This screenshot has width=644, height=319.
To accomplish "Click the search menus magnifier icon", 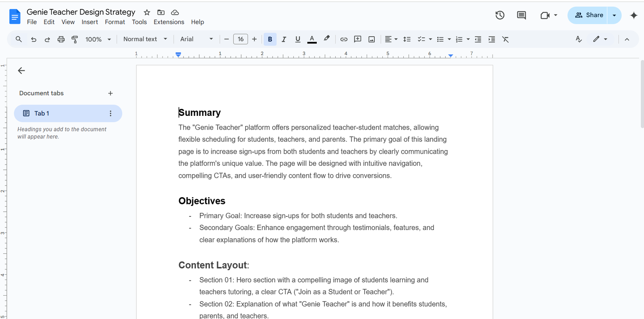I will pos(19,39).
